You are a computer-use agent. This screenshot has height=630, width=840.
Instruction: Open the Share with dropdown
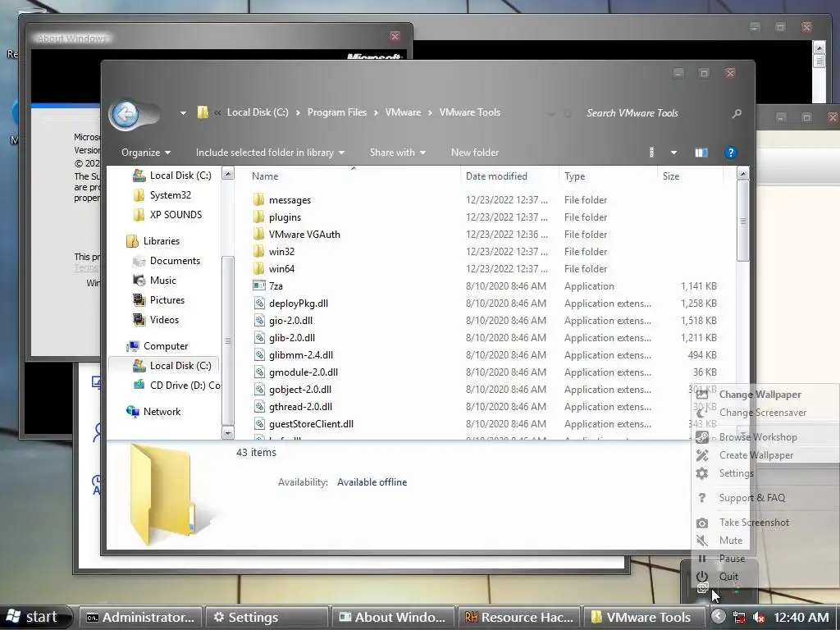[x=398, y=153]
